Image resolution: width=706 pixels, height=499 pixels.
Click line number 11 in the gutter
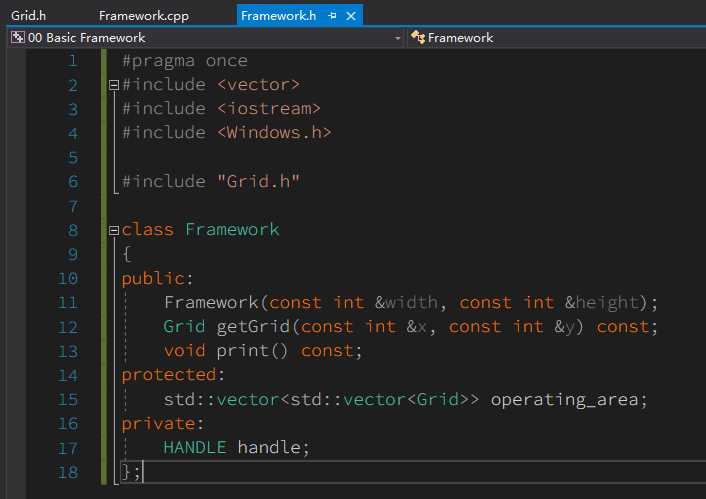67,302
